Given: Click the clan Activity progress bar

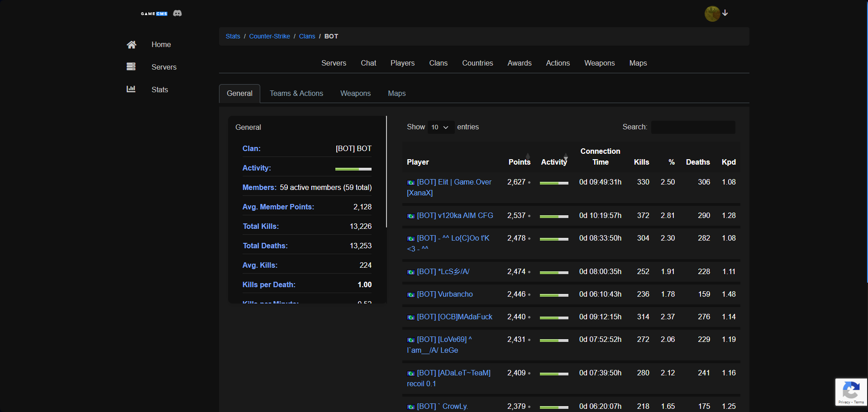Looking at the screenshot, I should click(353, 169).
